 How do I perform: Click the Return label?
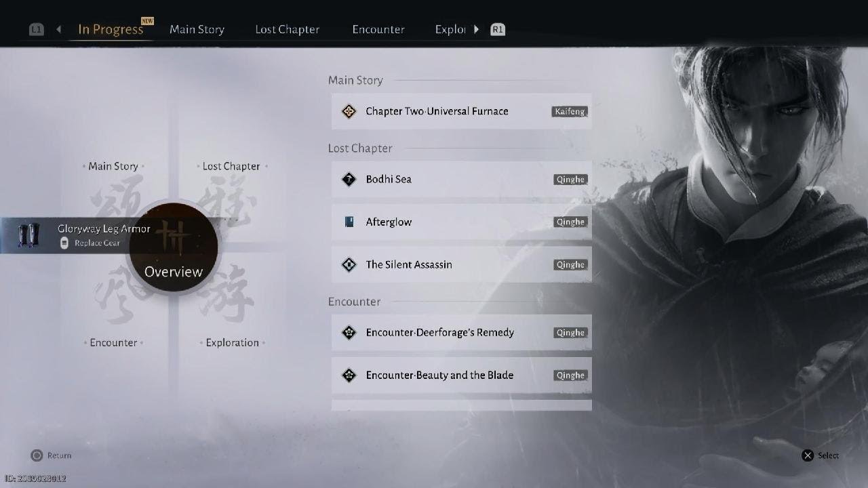click(59, 455)
